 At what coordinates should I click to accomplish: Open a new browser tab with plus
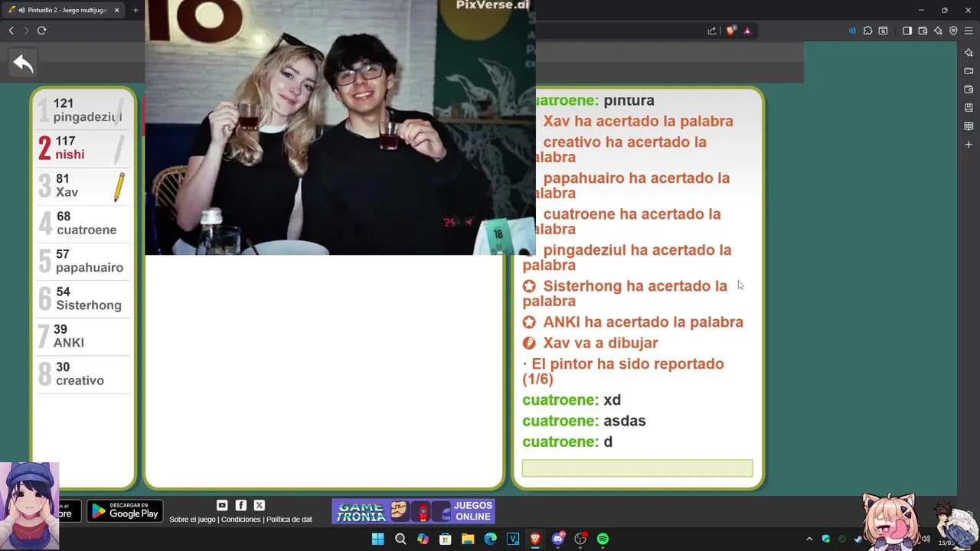[136, 10]
